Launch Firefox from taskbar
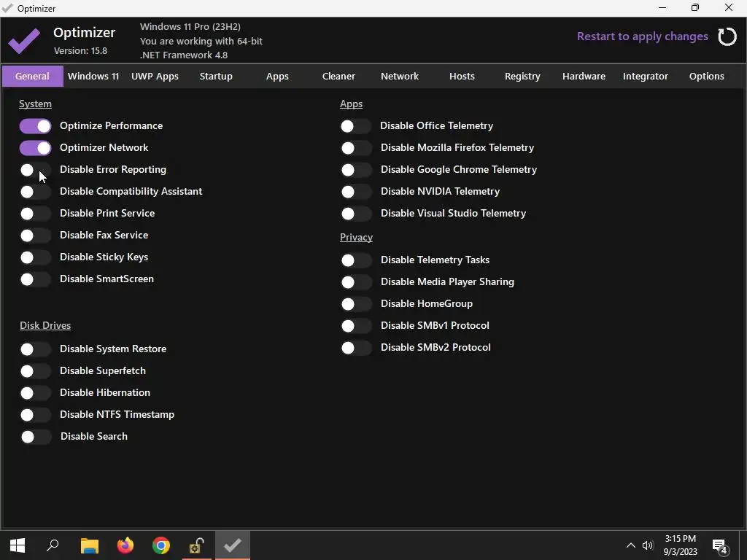Image resolution: width=747 pixels, height=560 pixels. (125, 545)
